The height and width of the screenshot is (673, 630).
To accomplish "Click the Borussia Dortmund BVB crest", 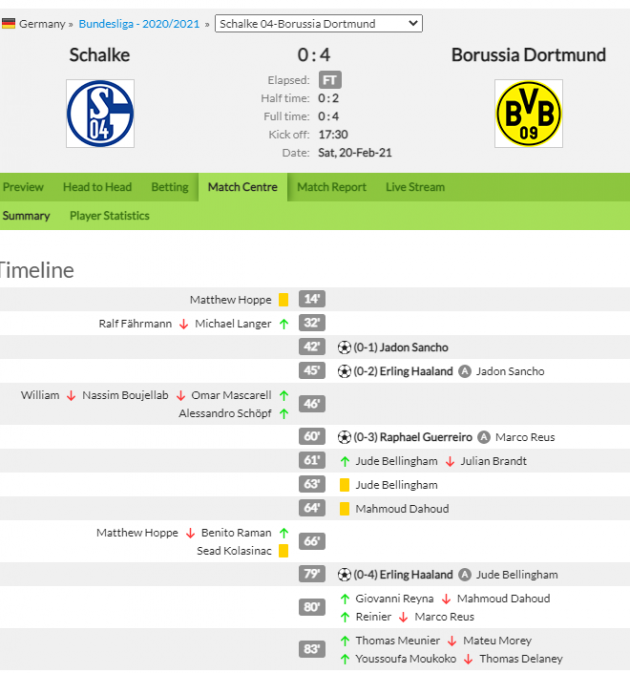I will (x=528, y=113).
